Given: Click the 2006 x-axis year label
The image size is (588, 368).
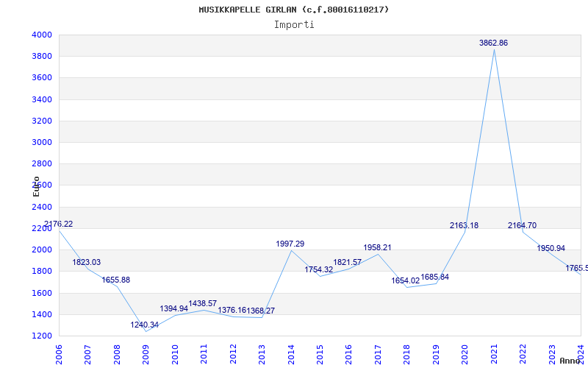Looking at the screenshot, I should [59, 355].
